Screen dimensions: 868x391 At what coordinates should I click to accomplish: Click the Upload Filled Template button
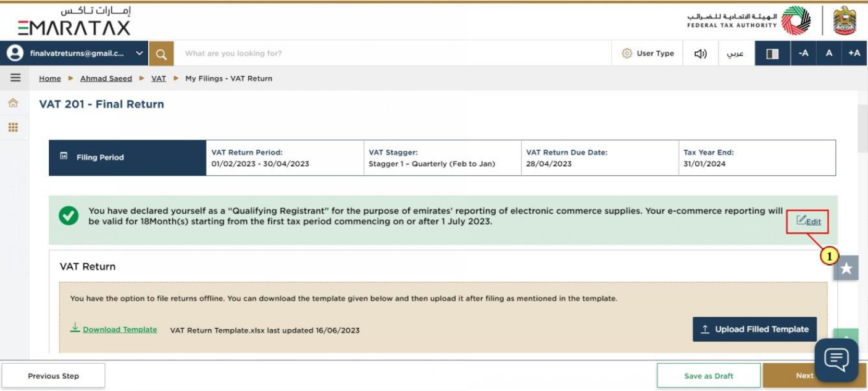755,329
